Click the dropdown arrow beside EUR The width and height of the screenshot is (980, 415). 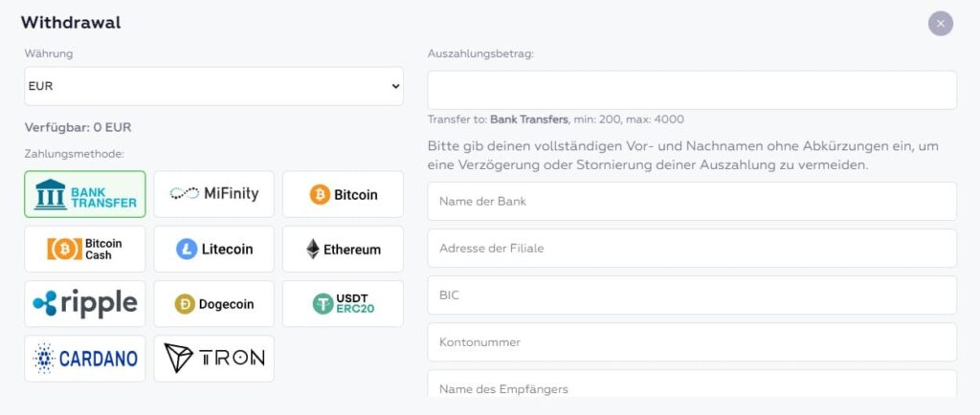[x=395, y=86]
